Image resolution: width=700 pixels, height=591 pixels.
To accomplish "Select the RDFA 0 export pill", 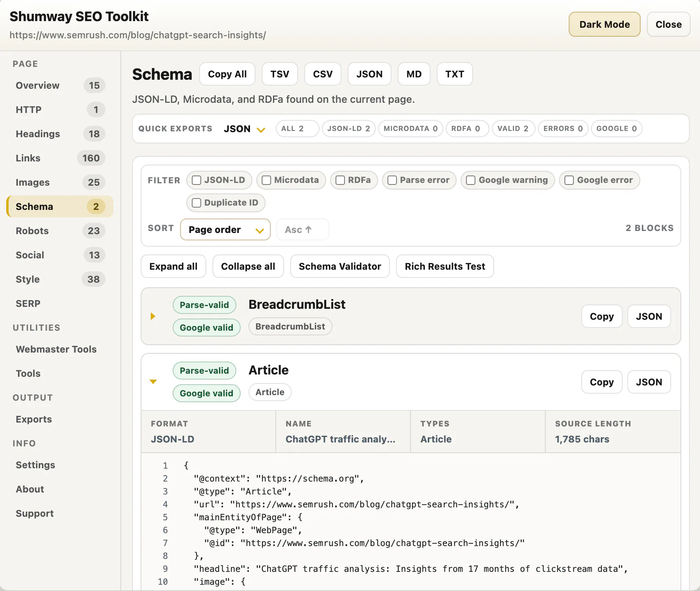I will point(467,129).
